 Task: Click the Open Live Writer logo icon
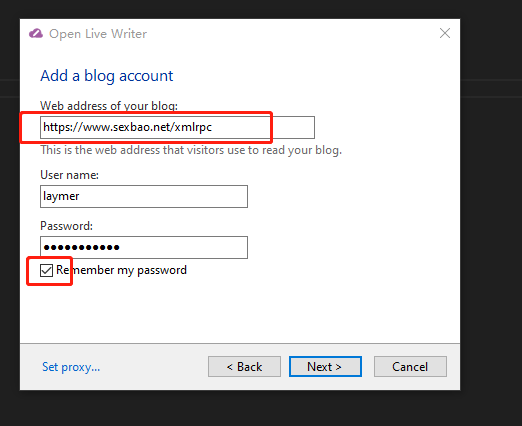36,33
